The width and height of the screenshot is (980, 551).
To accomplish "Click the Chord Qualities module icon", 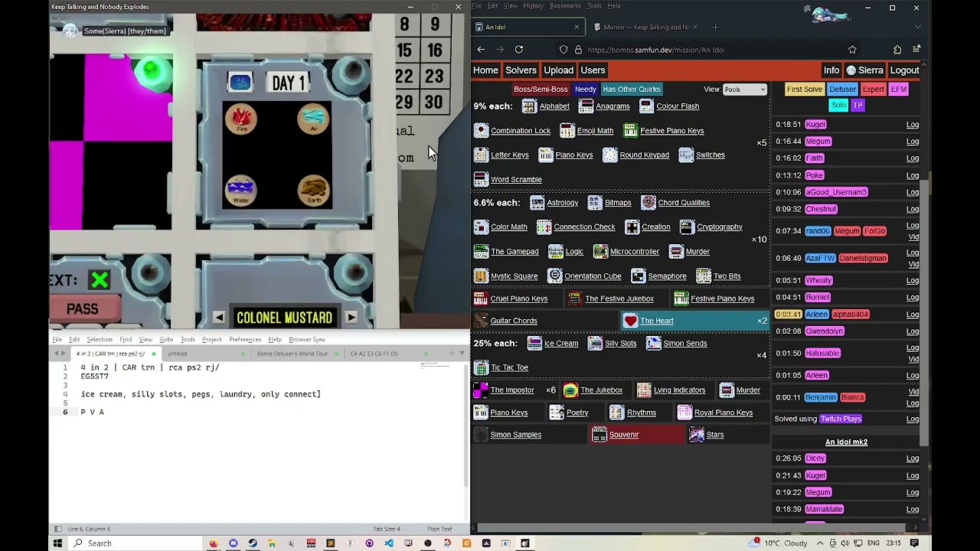I will 648,203.
